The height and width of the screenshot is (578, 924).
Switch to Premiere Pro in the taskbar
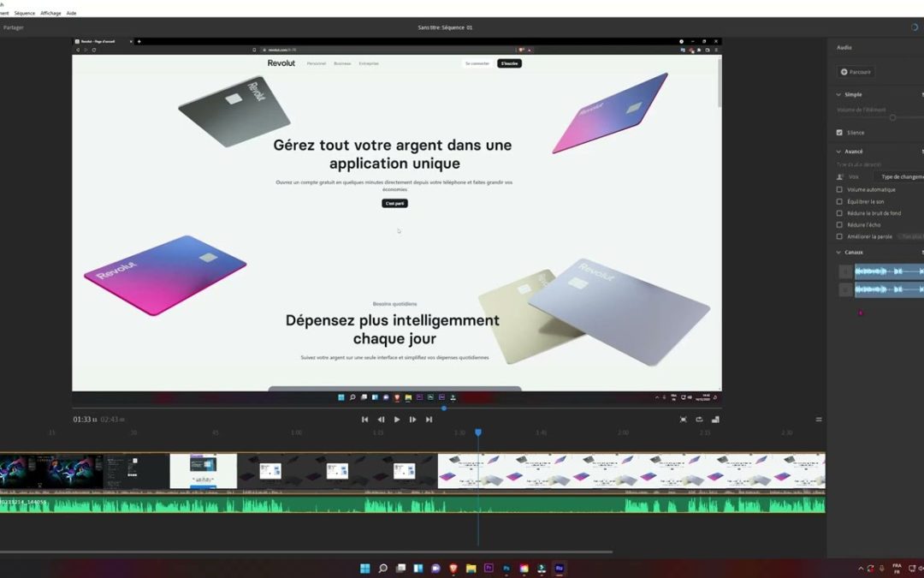click(x=489, y=568)
